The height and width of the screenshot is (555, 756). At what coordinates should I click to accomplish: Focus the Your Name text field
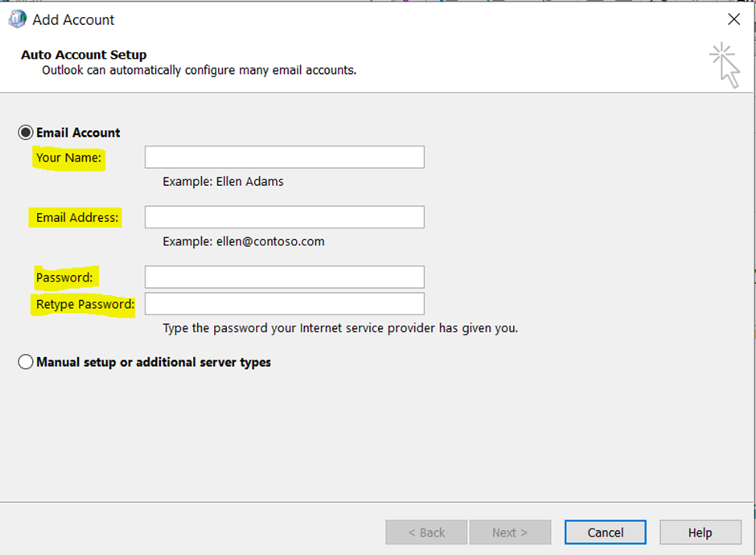pyautogui.click(x=285, y=157)
